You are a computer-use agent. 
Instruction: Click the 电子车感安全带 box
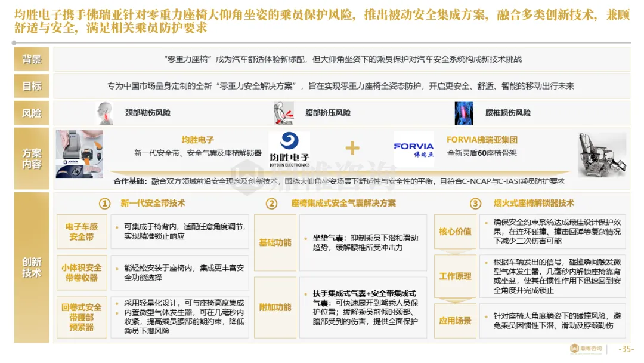pos(82,232)
